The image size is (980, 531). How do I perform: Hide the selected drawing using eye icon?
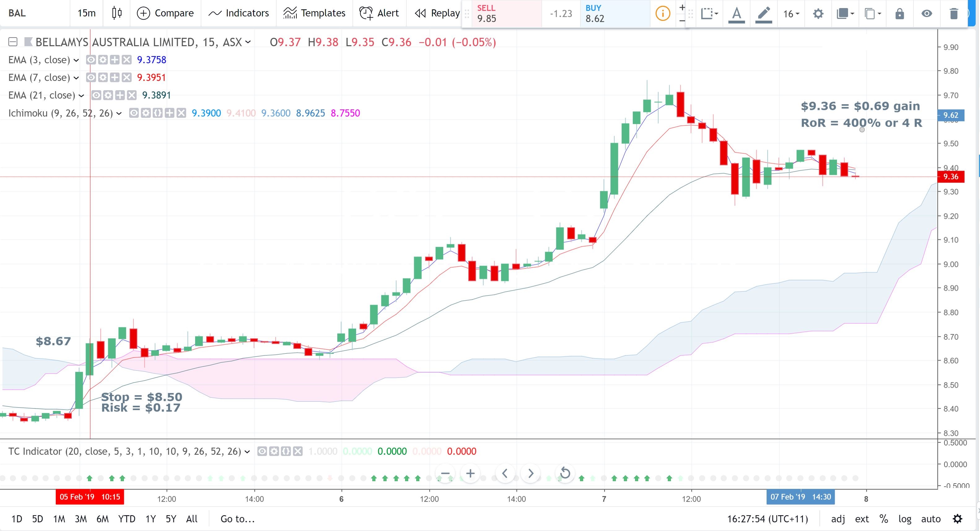click(x=927, y=14)
